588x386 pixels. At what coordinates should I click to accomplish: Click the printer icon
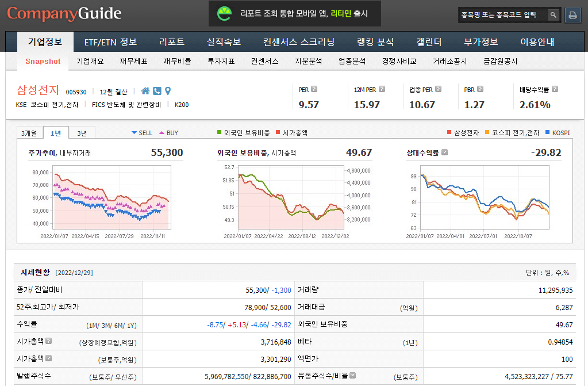[572, 15]
